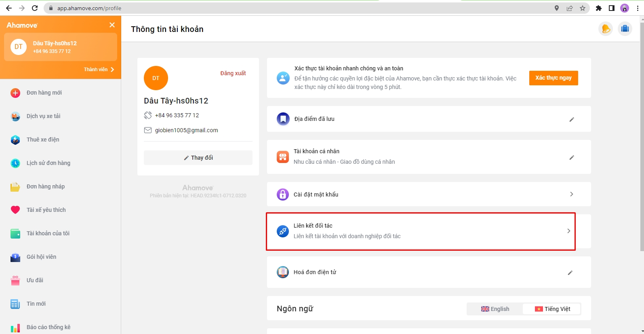Click the Liên kết đối tác link icon
The width and height of the screenshot is (644, 334).
(x=283, y=231)
